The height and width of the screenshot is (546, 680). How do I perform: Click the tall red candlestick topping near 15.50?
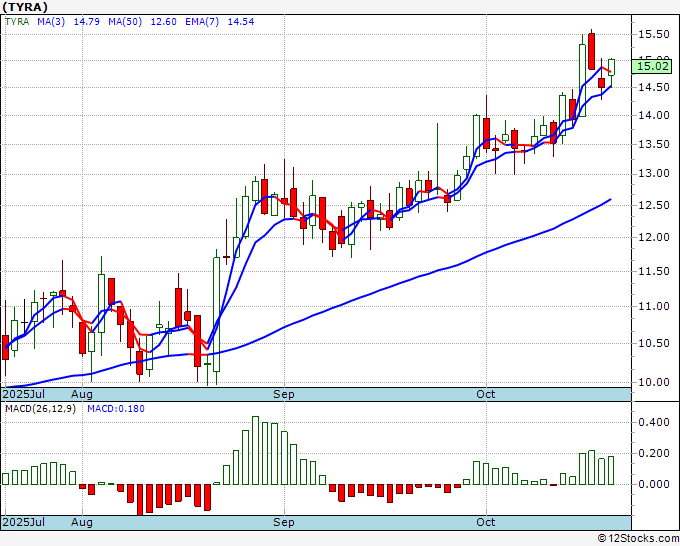(592, 51)
